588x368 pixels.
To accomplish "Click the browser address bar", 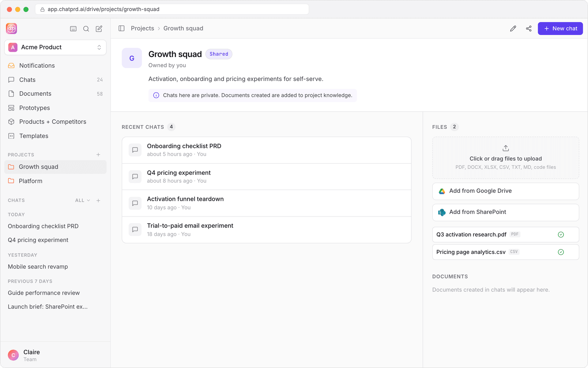I will tap(172, 9).
